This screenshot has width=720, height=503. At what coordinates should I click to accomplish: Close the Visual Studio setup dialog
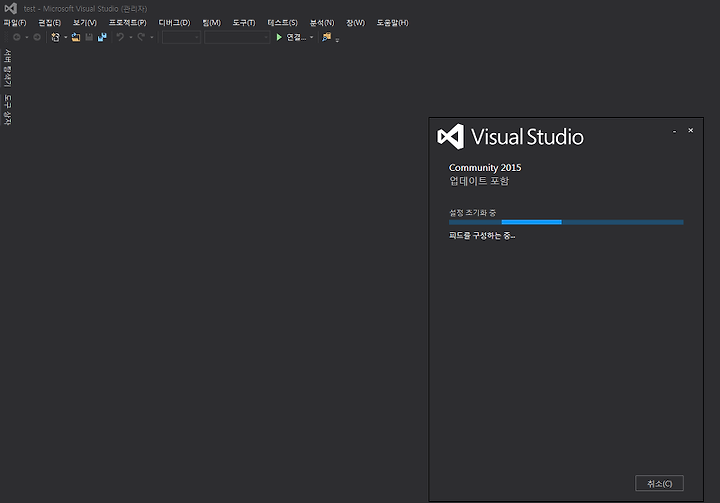690,130
